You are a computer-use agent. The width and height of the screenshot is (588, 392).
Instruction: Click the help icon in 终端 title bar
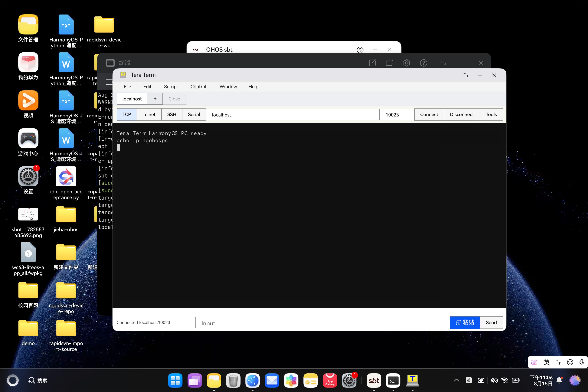pos(423,63)
